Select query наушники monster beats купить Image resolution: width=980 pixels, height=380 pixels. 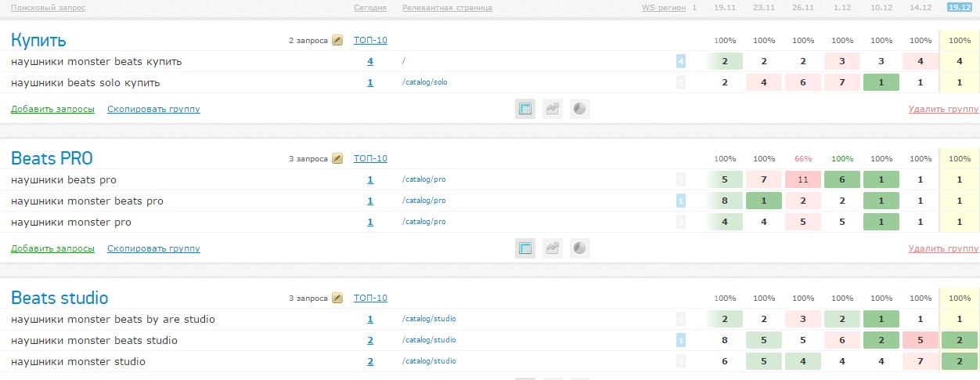[x=97, y=61]
